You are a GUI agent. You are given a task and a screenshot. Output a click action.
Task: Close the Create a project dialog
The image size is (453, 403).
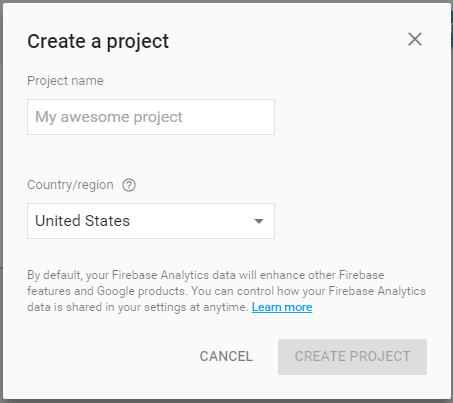(x=415, y=39)
